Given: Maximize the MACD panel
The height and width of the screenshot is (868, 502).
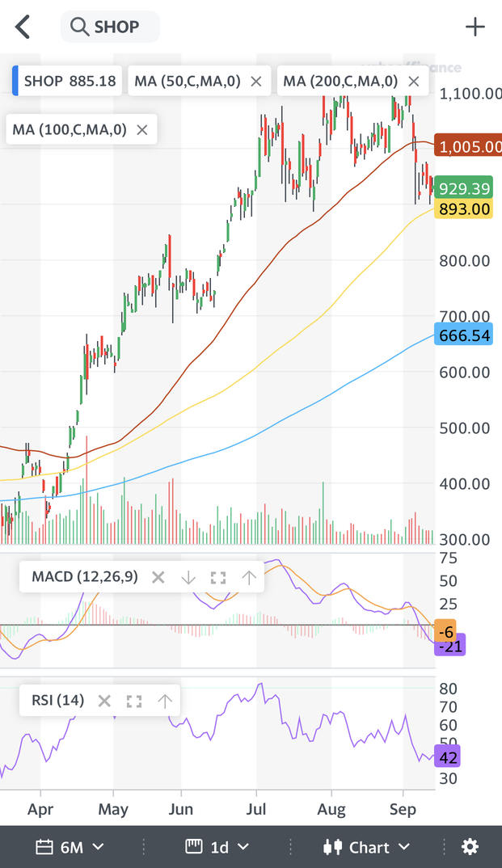Looking at the screenshot, I should click(x=218, y=577).
